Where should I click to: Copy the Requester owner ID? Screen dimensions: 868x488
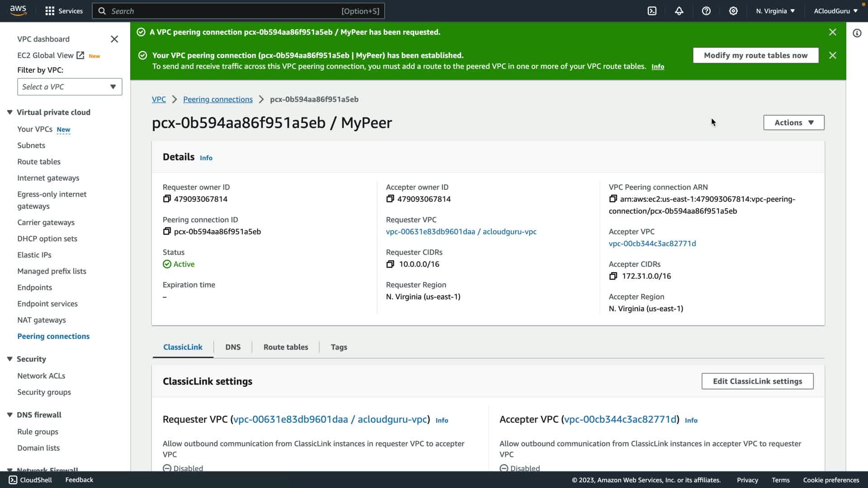[167, 199]
